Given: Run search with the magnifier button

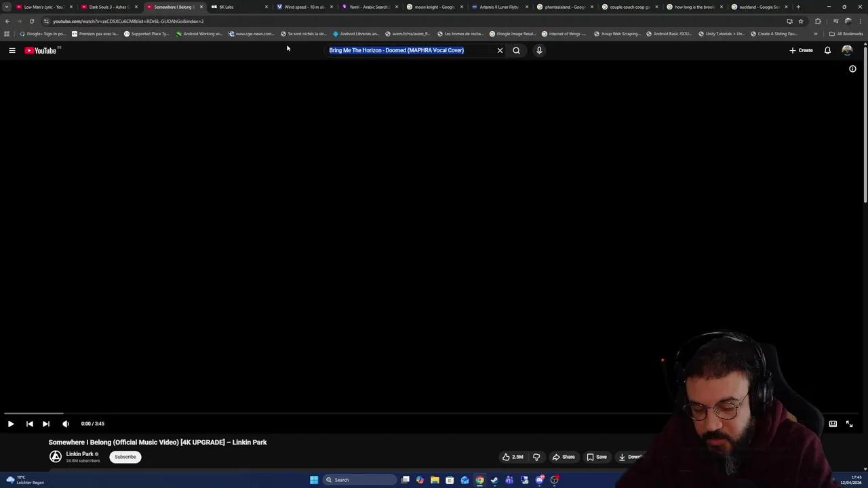Looking at the screenshot, I should 516,50.
